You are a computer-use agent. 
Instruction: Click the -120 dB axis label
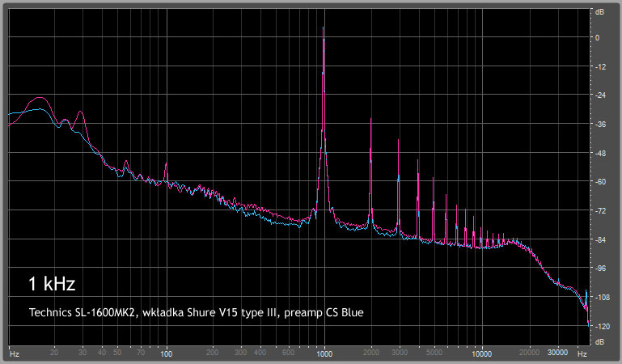point(601,326)
